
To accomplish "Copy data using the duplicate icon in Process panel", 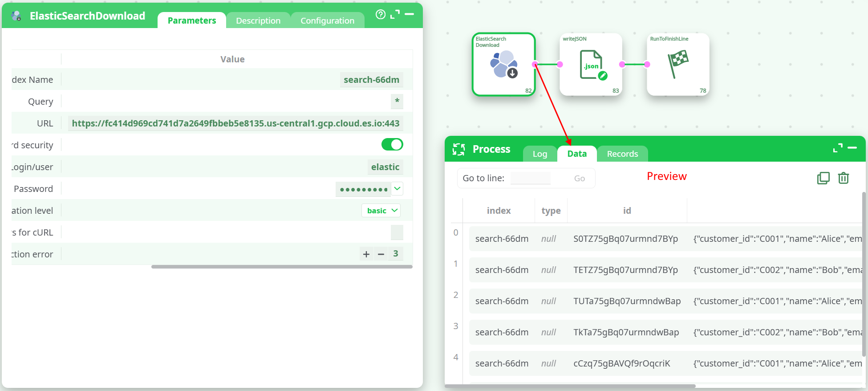I will tap(823, 178).
